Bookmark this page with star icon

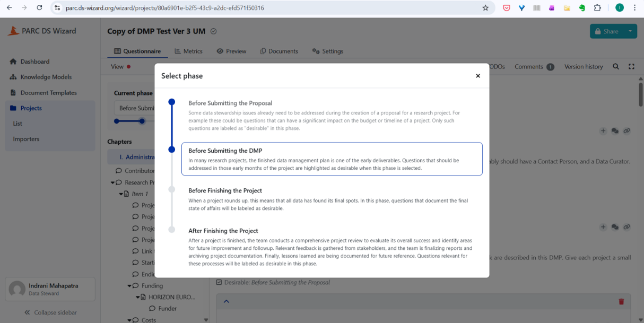(x=485, y=8)
